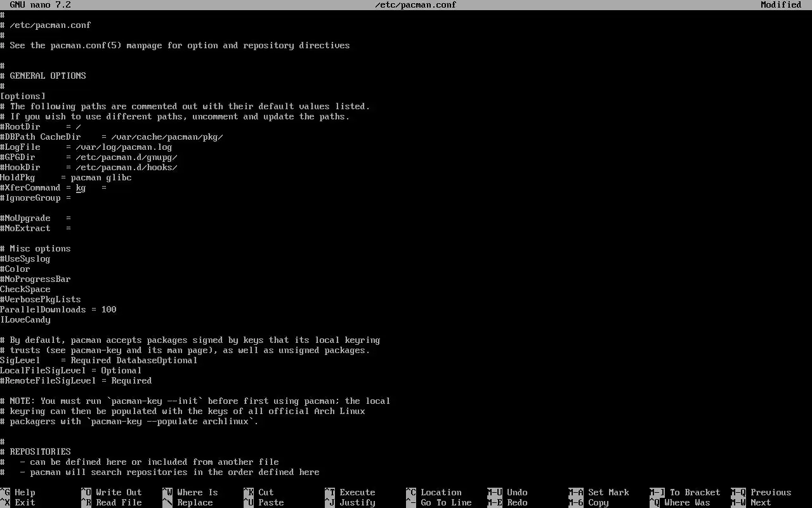Click the ParallelDownloads = 100 line
This screenshot has height=508, width=812.
[x=58, y=309]
